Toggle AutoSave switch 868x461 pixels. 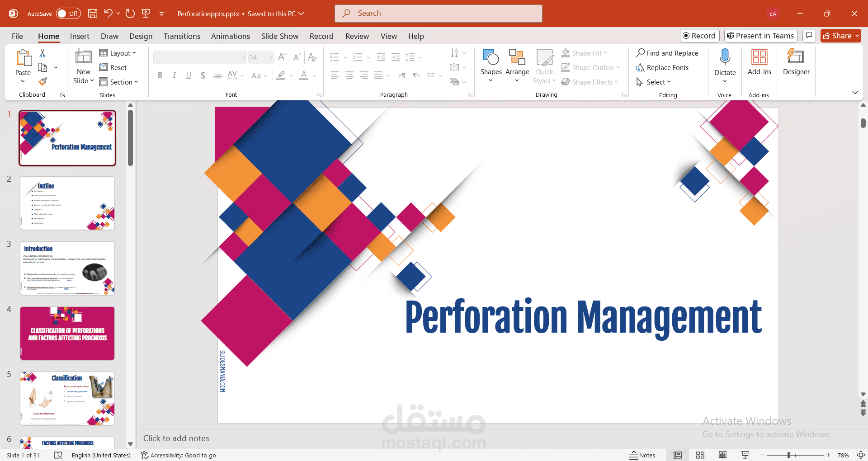[x=68, y=14]
